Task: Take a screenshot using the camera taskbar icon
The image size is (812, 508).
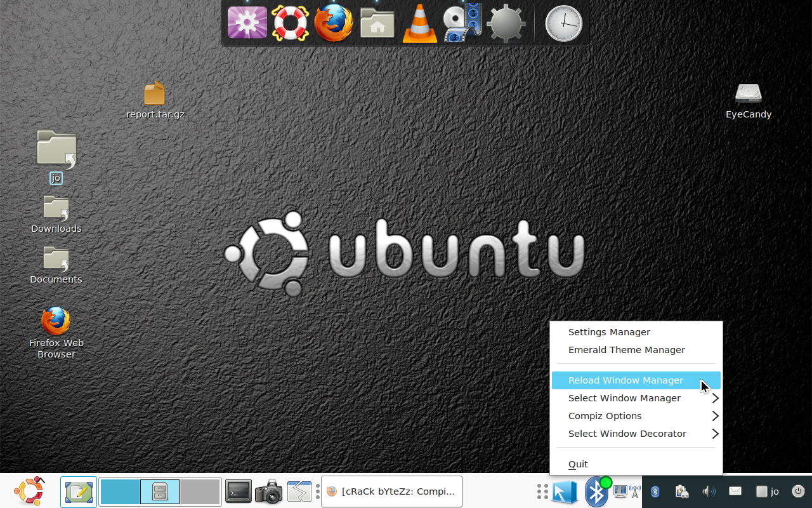Action: (x=268, y=491)
